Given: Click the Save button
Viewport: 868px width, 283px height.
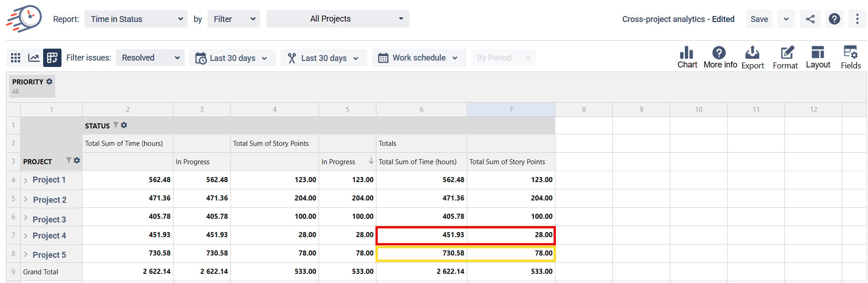Looking at the screenshot, I should (x=759, y=19).
